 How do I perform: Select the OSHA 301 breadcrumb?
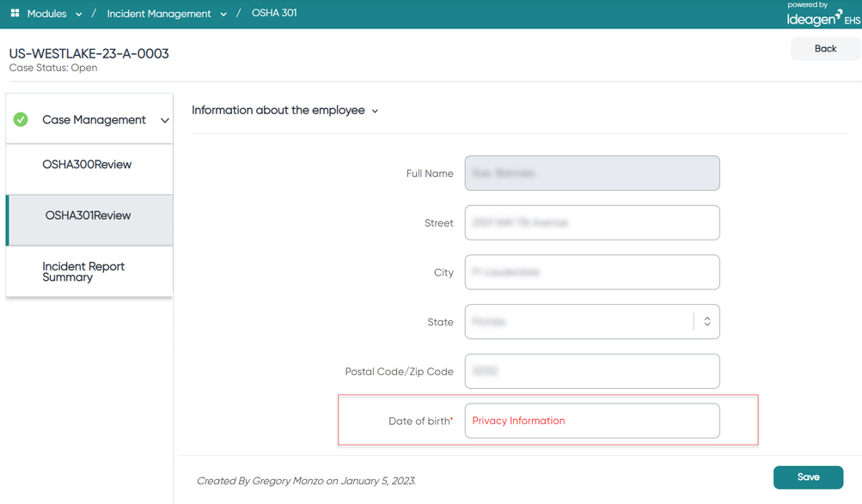pos(274,13)
